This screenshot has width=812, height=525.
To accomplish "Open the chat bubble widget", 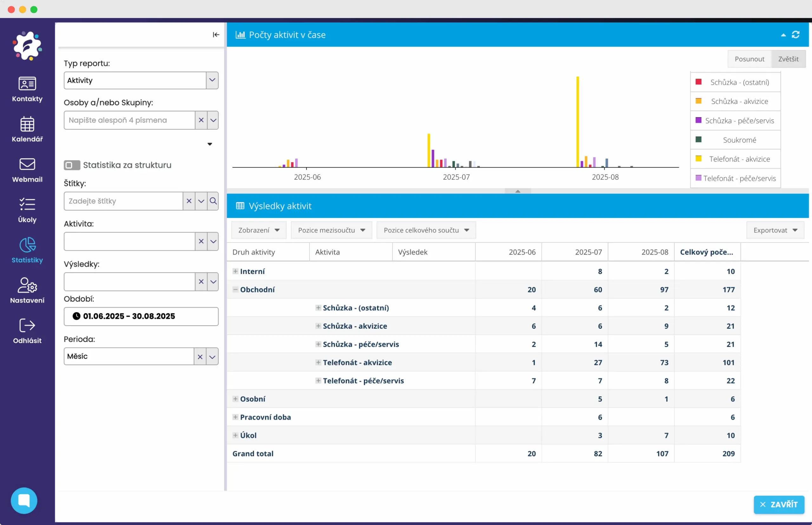I will click(x=24, y=500).
